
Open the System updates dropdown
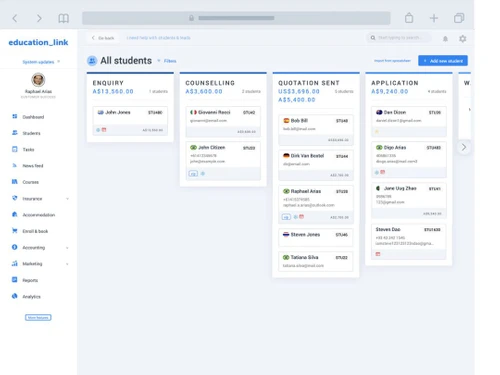click(x=41, y=62)
